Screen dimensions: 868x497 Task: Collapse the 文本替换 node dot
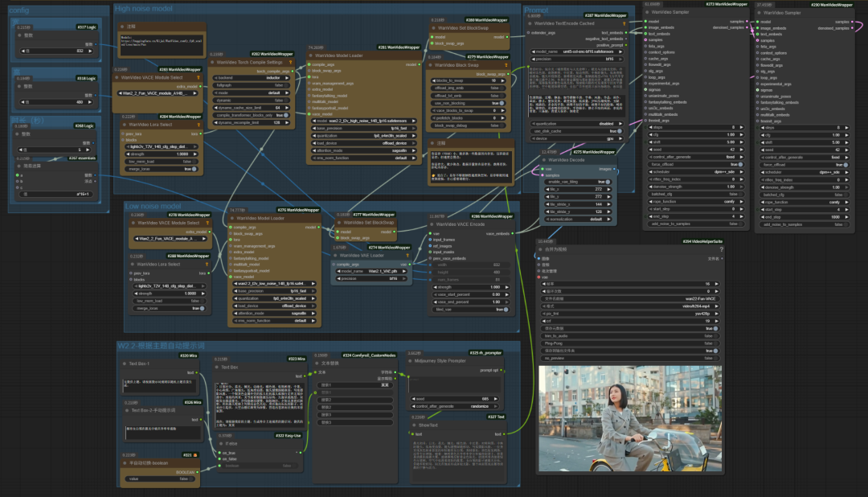317,364
